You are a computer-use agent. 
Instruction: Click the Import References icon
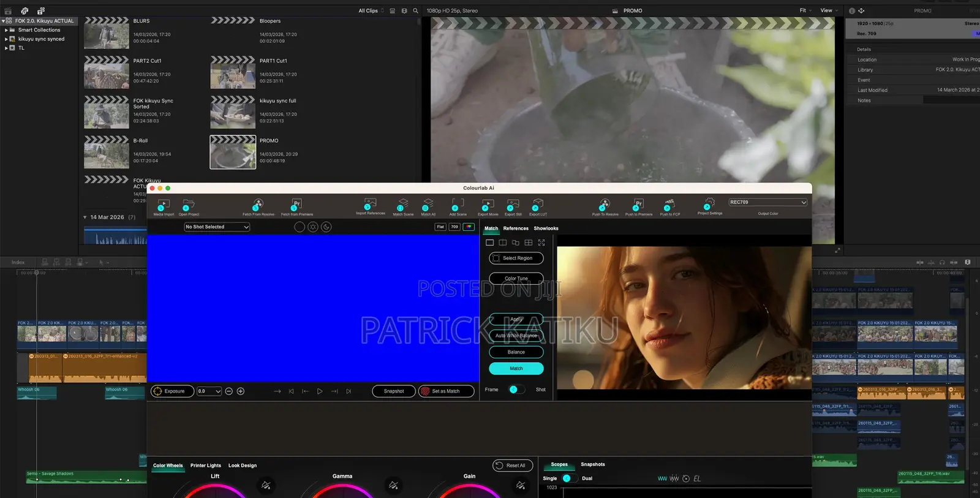click(x=370, y=204)
